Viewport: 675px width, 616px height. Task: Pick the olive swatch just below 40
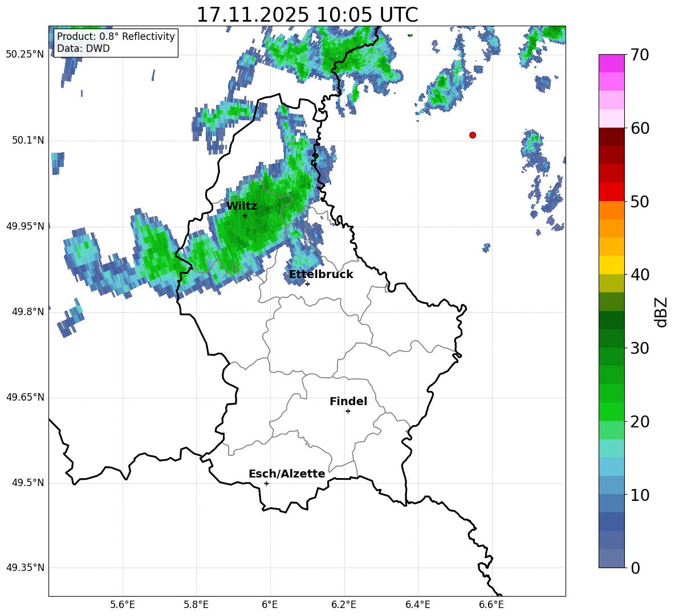612,283
